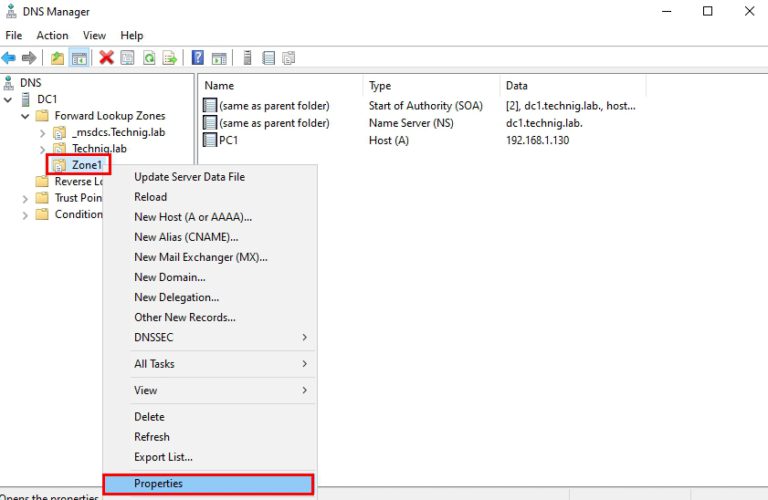Image resolution: width=768 pixels, height=500 pixels.
Task: Click the PC1 host record icon
Action: (210, 140)
